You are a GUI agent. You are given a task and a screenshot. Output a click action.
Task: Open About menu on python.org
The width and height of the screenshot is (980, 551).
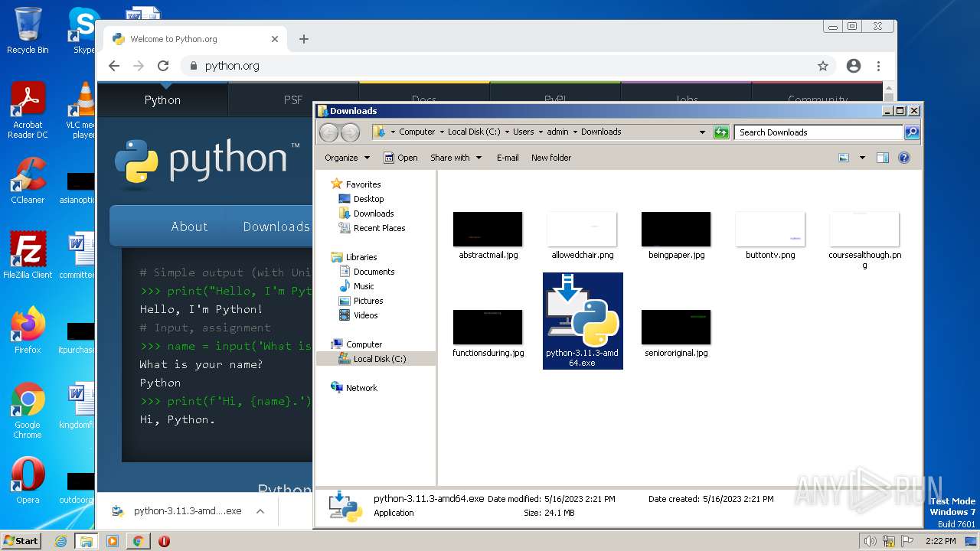pyautogui.click(x=189, y=227)
